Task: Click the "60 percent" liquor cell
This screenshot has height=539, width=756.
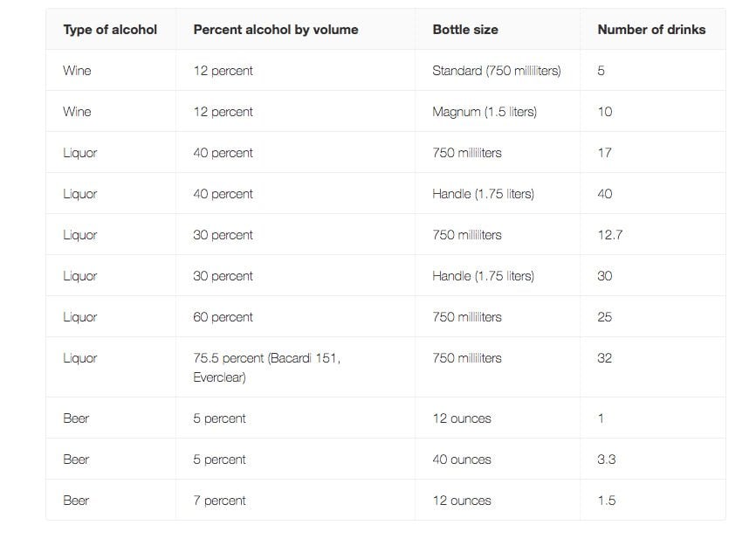Action: 223,317
